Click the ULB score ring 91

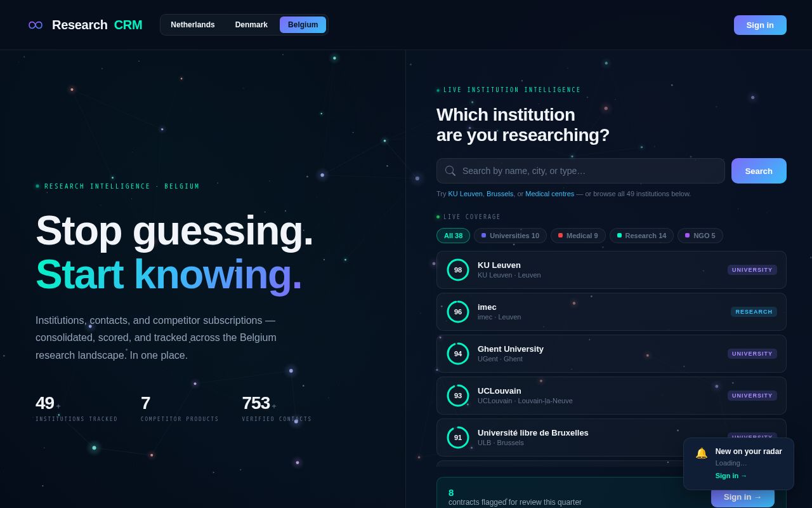point(458,438)
